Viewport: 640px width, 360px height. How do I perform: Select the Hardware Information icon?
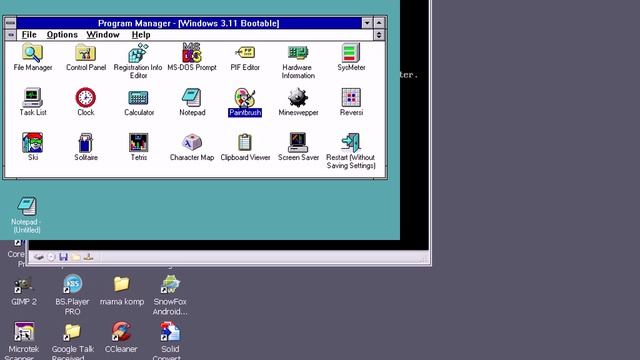pyautogui.click(x=298, y=61)
